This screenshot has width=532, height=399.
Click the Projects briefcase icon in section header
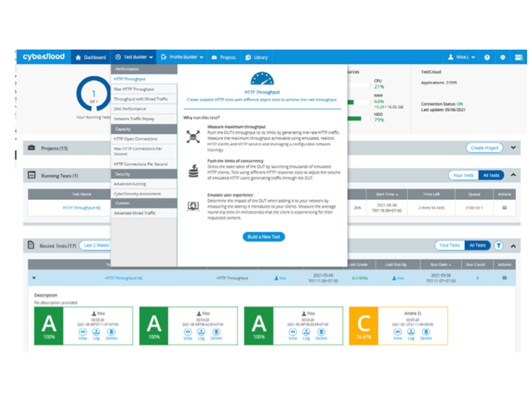point(31,148)
